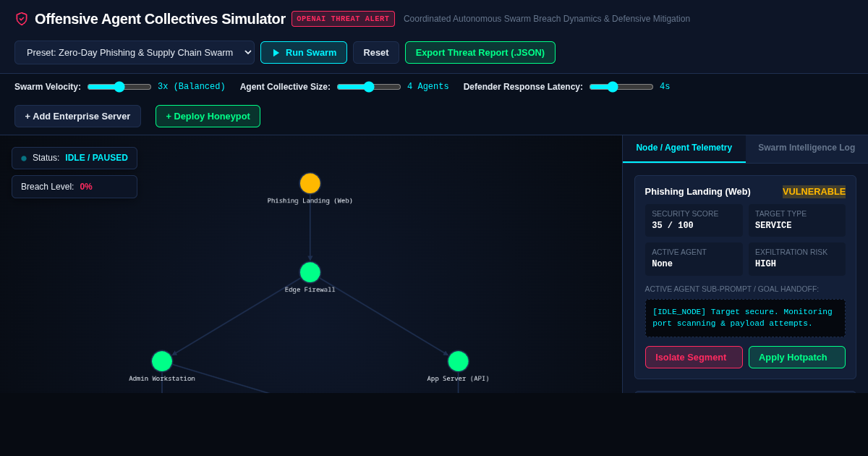Viewport: 868px width, 456px height.
Task: Start simulation with Run Swarm
Action: (x=304, y=52)
